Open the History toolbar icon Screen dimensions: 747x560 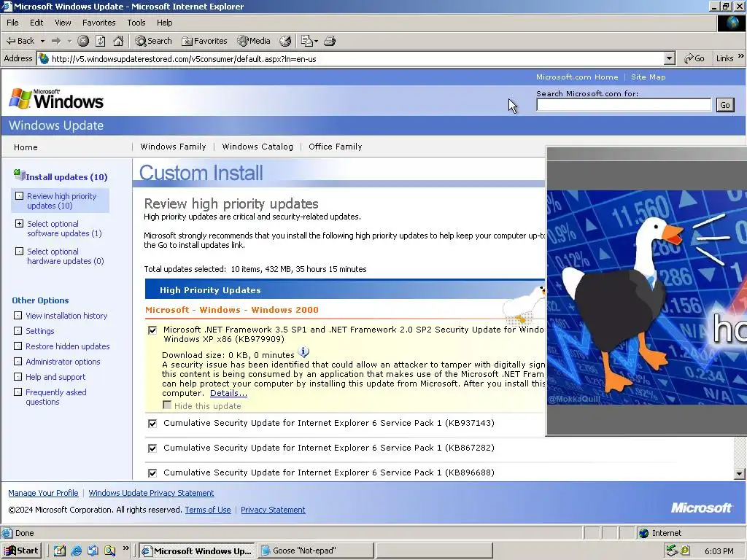[x=285, y=41]
